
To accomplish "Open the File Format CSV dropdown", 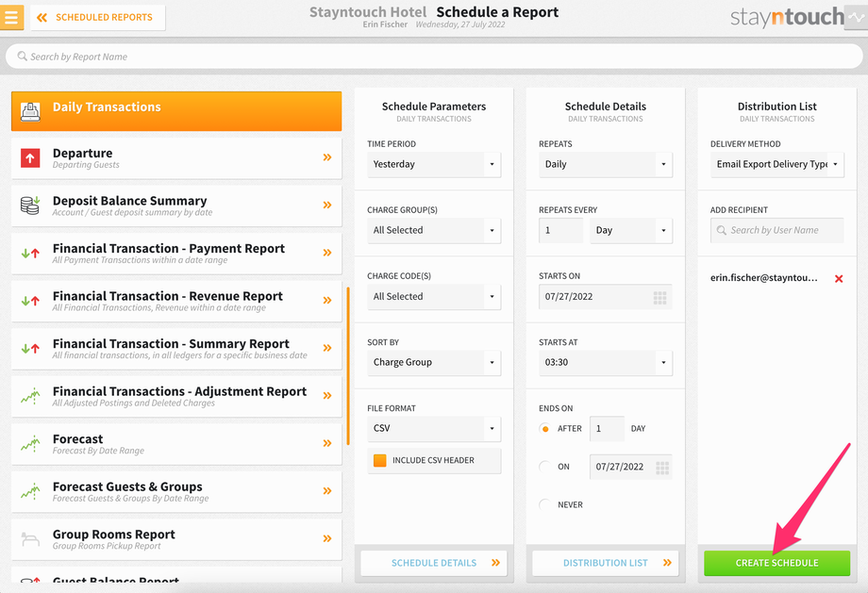I will [434, 428].
